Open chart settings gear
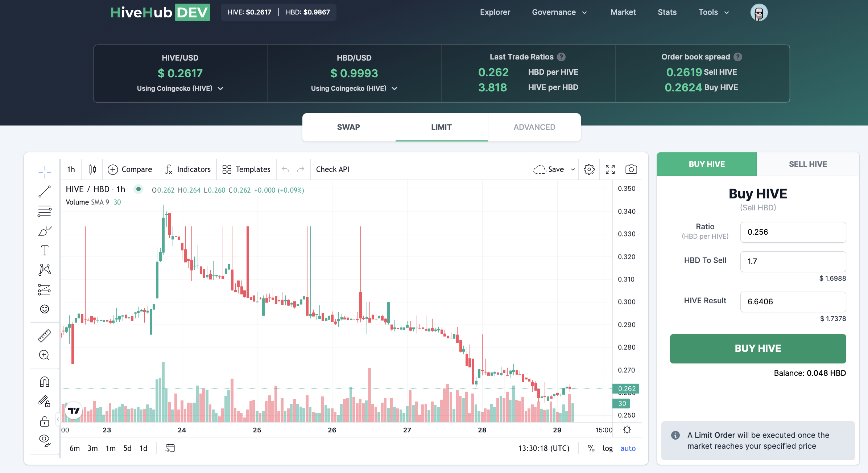 coord(589,169)
